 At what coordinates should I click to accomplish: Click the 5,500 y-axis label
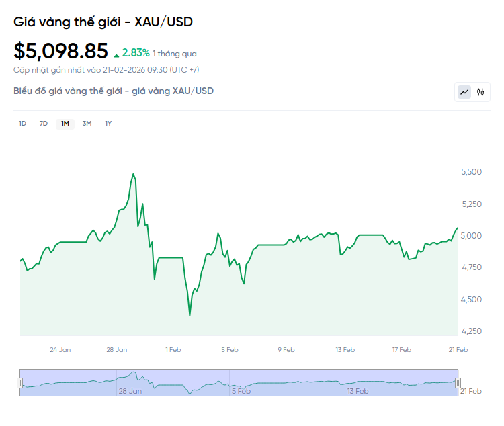(x=471, y=172)
